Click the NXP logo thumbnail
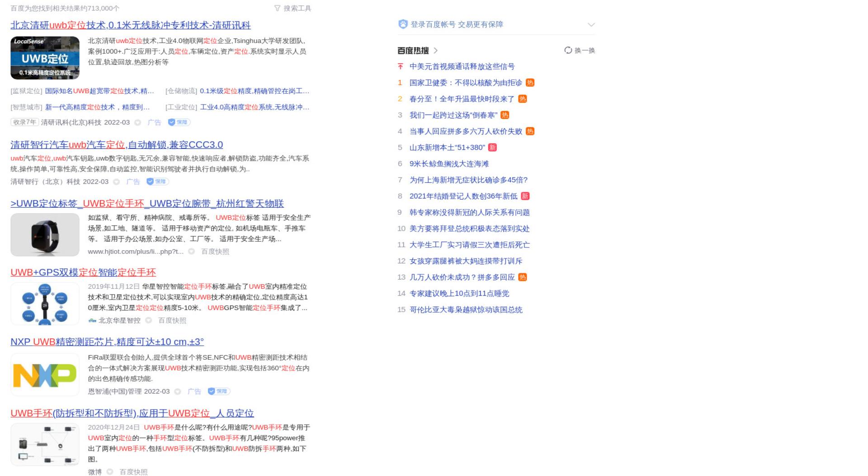Viewport: 868px width, 476px height. pyautogui.click(x=45, y=375)
